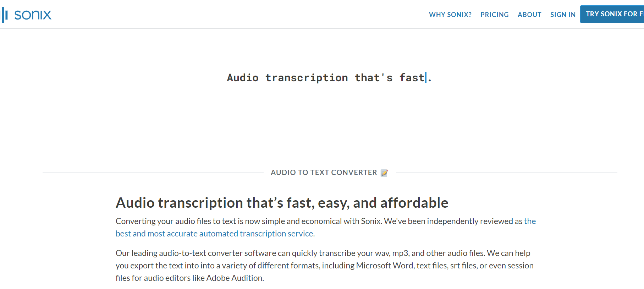
Task: Click the Sonix soundwave logo icon
Action: tap(4, 15)
